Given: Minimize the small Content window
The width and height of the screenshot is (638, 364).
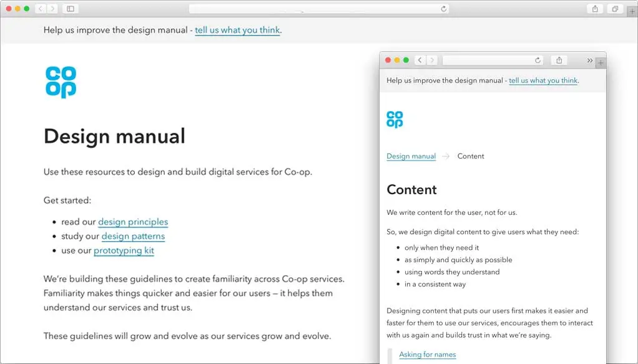Looking at the screenshot, I should 397,61.
